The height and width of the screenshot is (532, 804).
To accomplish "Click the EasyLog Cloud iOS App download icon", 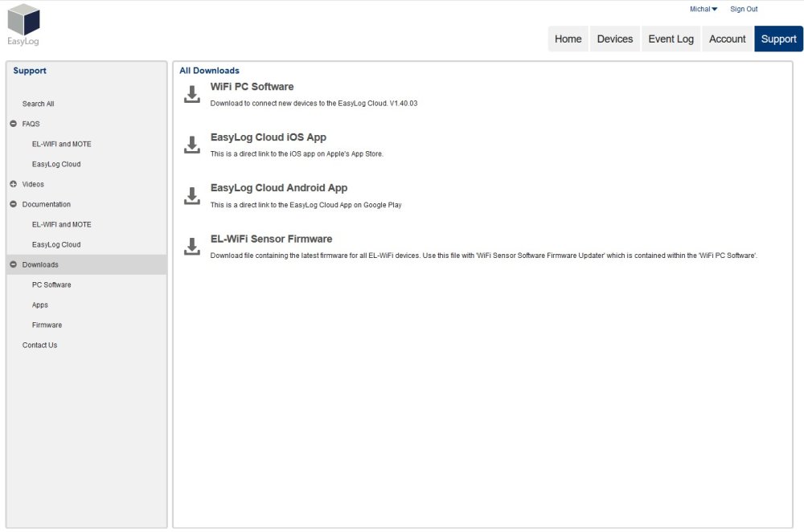I will pyautogui.click(x=192, y=145).
